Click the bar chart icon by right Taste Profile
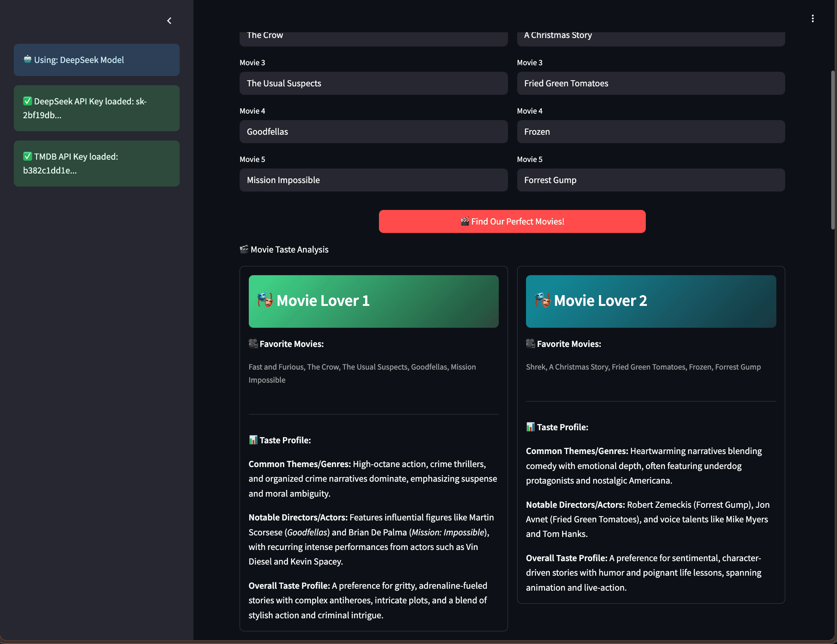Viewport: 837px width, 644px height. click(530, 427)
